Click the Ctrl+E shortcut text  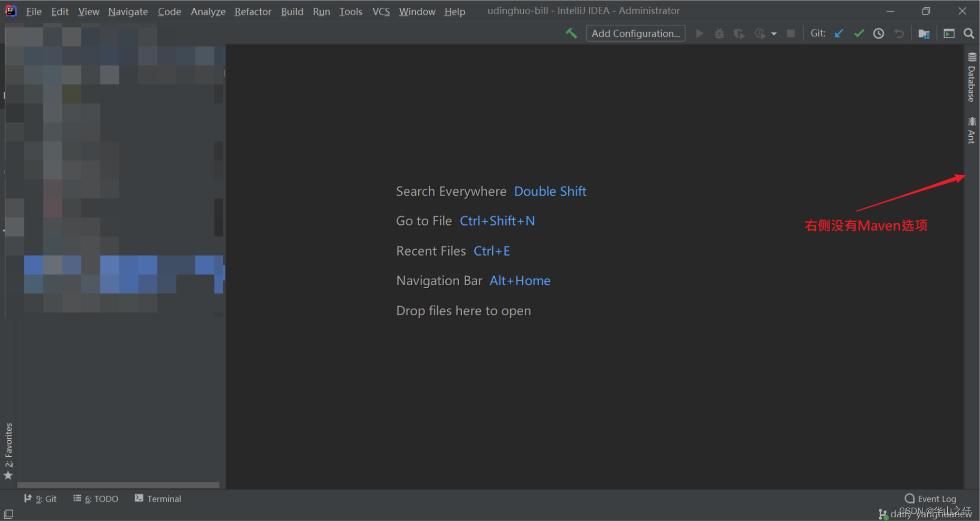point(492,251)
